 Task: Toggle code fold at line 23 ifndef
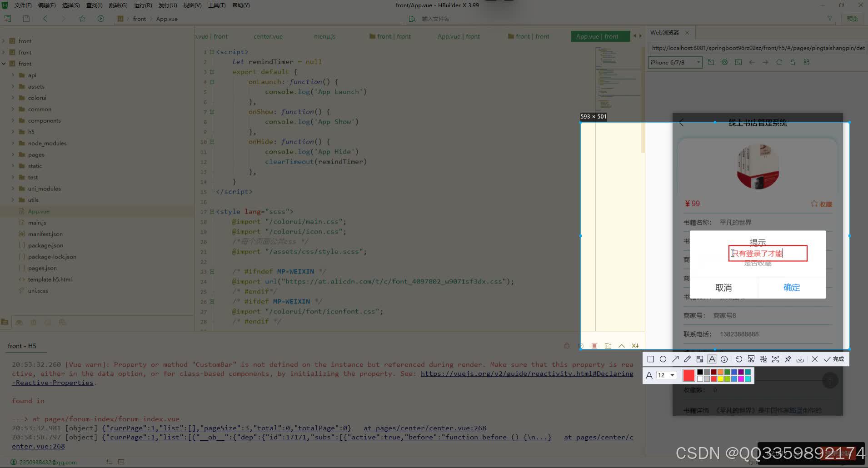(x=212, y=272)
